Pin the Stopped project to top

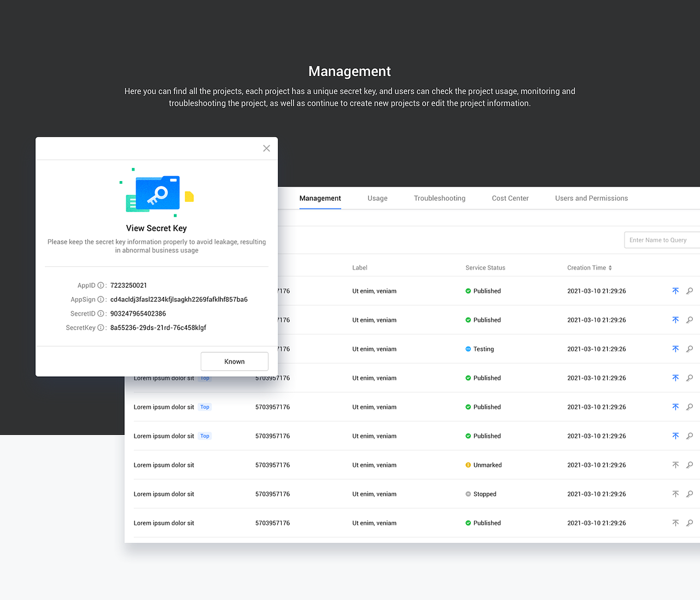[675, 494]
